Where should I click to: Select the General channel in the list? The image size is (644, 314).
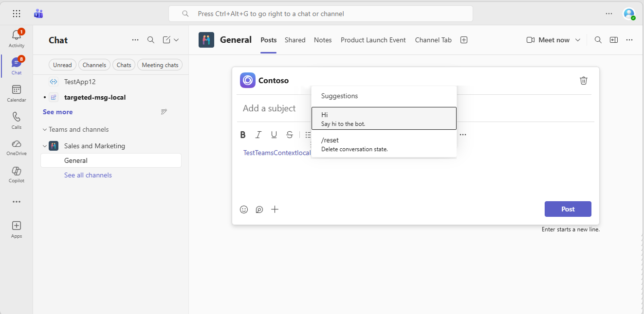[x=111, y=160]
